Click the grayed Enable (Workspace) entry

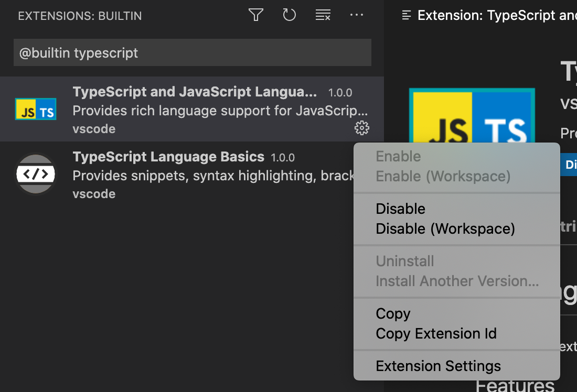(x=443, y=177)
